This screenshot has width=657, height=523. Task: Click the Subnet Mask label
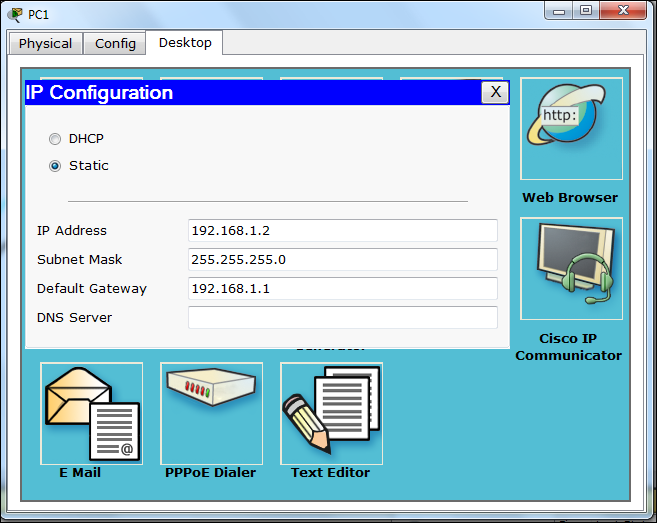[x=80, y=259]
